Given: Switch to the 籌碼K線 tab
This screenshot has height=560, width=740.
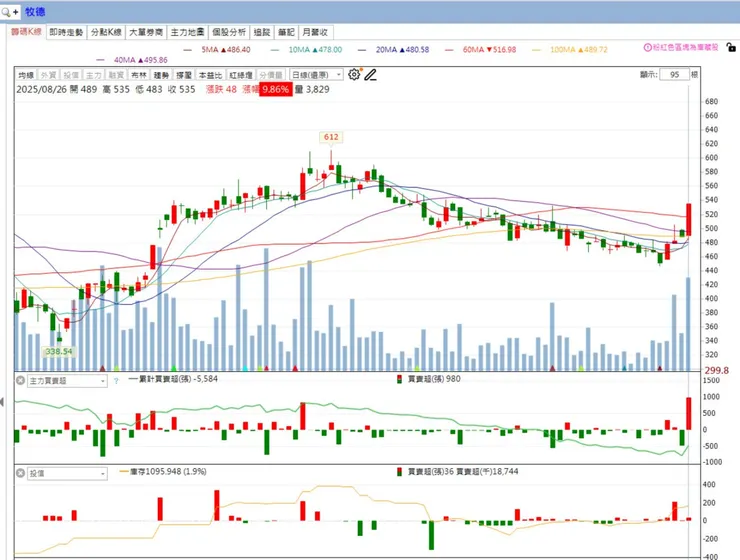Looking at the screenshot, I should point(26,32).
